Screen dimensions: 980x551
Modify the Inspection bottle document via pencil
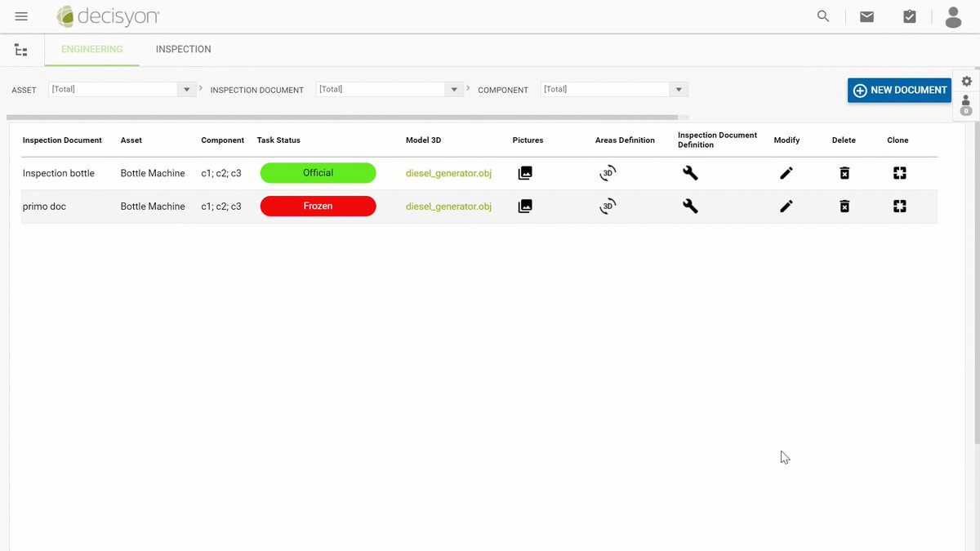786,173
